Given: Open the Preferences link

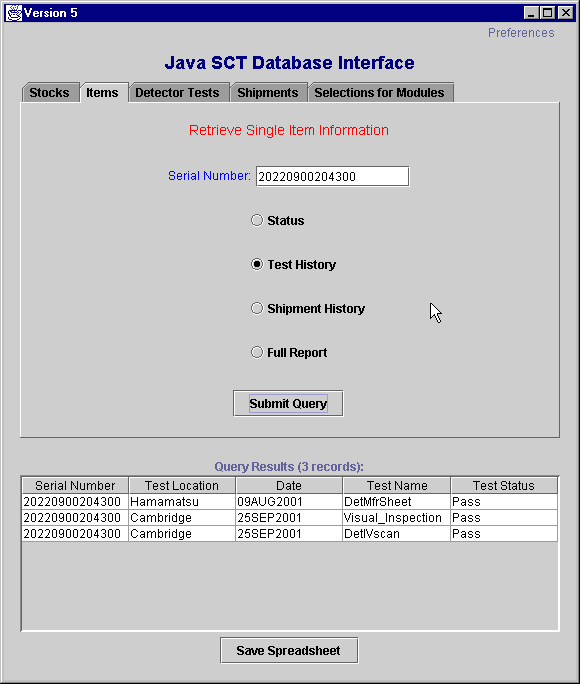Looking at the screenshot, I should (521, 33).
